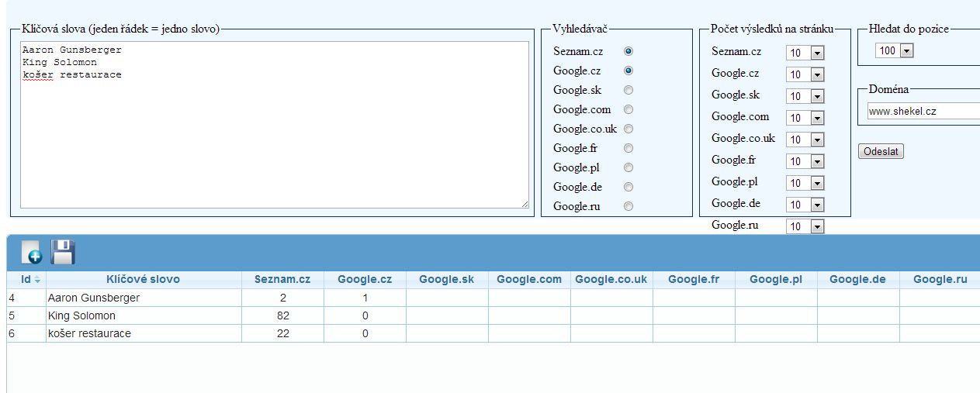Image resolution: width=980 pixels, height=393 pixels.
Task: Select the Google.com radio button
Action: [629, 109]
